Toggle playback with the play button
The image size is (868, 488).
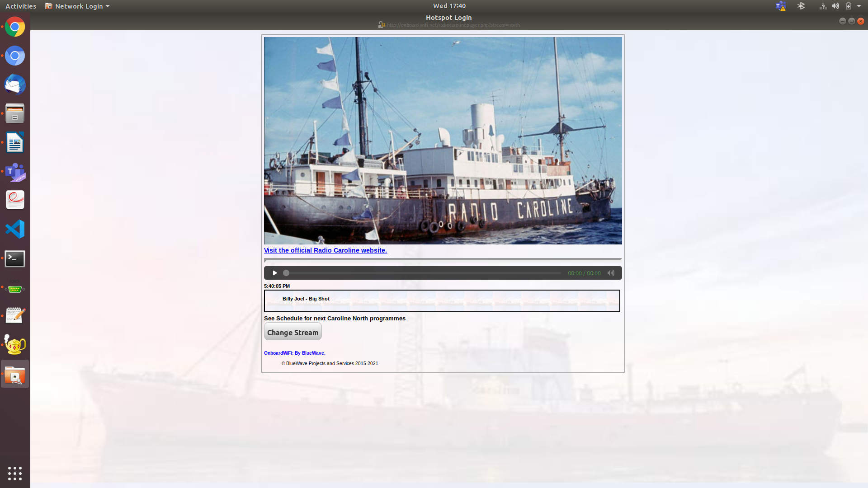[x=274, y=273]
